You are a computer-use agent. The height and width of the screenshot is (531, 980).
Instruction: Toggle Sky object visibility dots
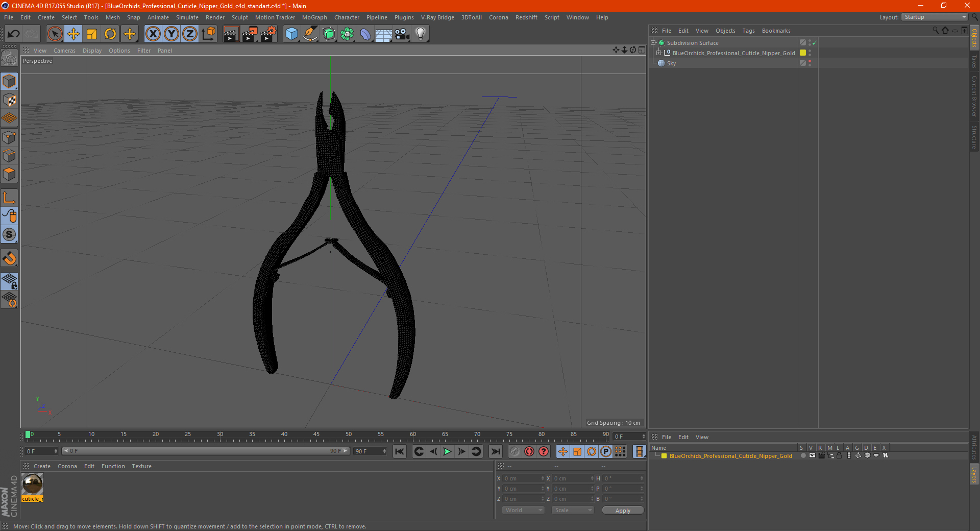pos(810,63)
